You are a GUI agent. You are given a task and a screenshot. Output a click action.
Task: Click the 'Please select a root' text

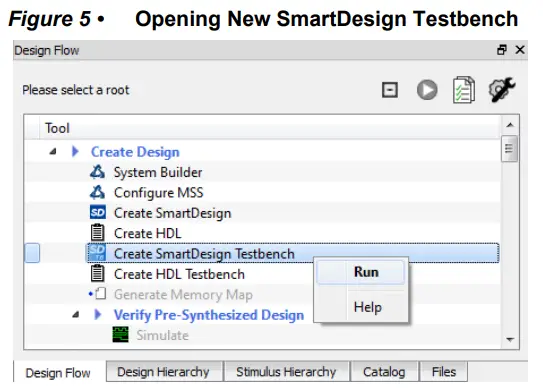pos(76,90)
